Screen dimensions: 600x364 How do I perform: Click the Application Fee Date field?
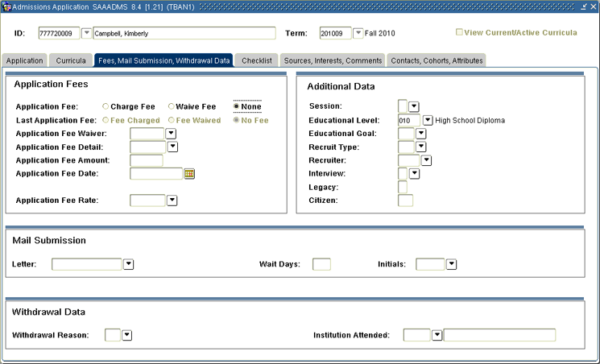[x=156, y=174]
